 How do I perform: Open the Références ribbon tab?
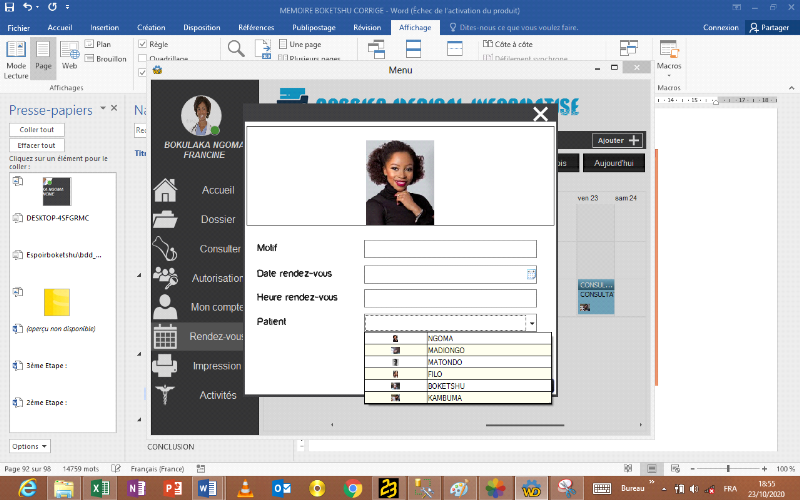(256, 28)
